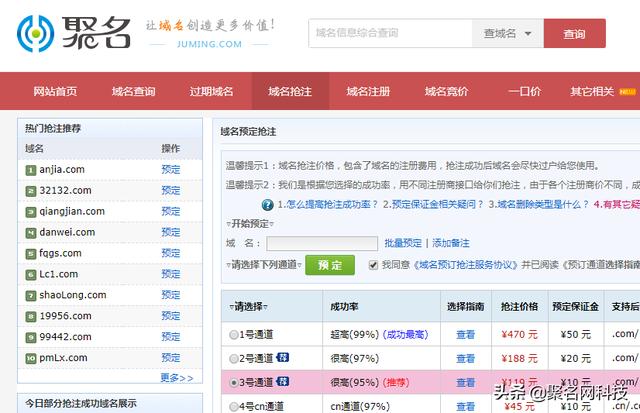Click the 批量预定 link
This screenshot has height=413, width=640.
(403, 243)
